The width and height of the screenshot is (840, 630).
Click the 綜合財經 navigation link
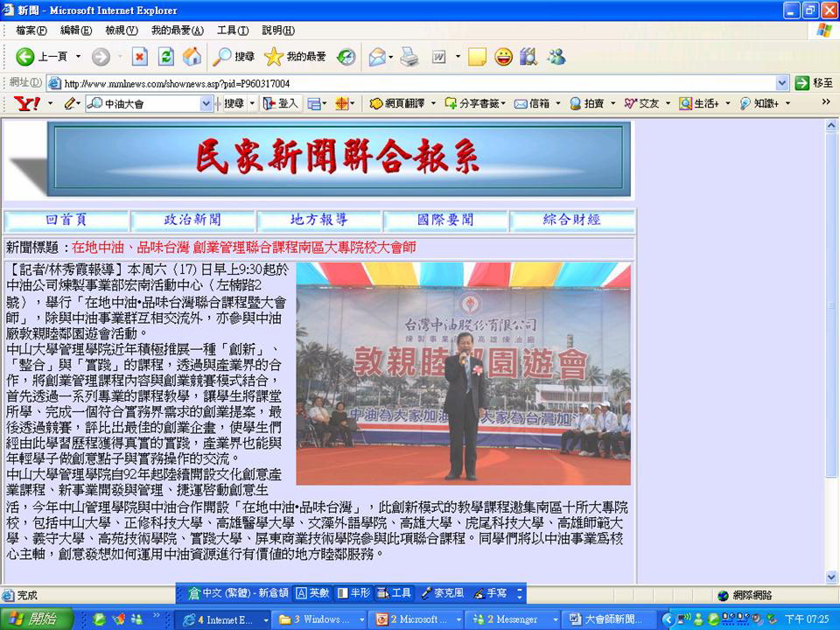572,220
